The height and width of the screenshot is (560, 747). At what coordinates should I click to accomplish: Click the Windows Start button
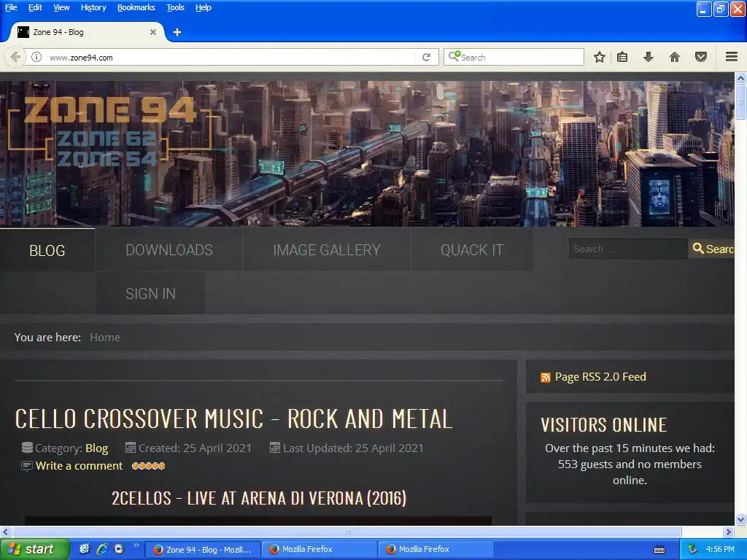coord(34,549)
